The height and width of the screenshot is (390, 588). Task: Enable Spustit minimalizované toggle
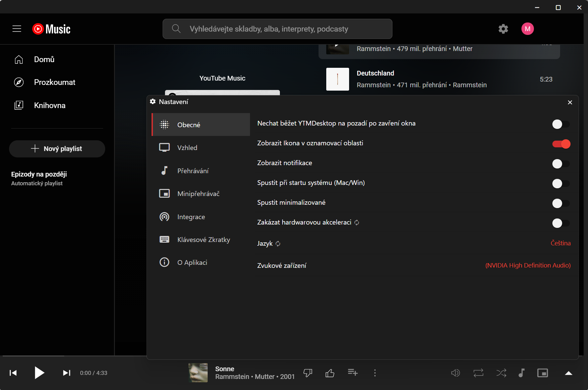561,203
